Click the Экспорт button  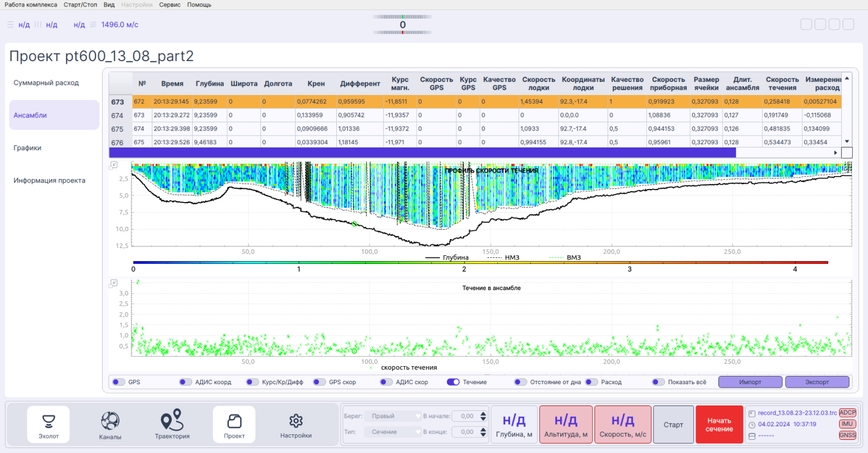click(817, 382)
